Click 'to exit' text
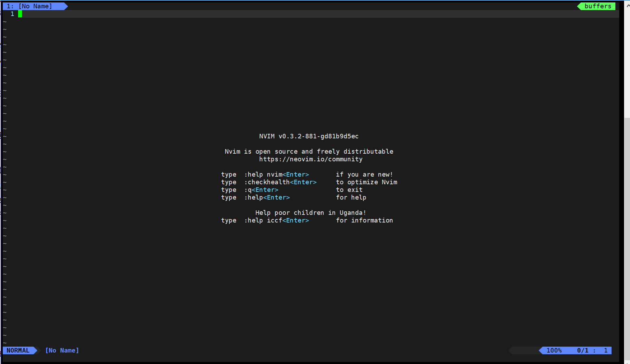Image resolution: width=630 pixels, height=364 pixels. click(349, 190)
